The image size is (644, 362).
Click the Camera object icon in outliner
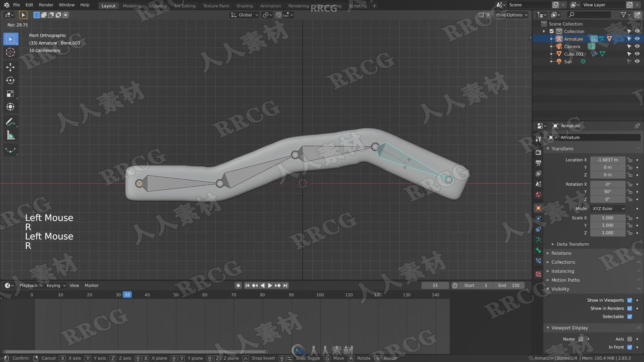559,46
